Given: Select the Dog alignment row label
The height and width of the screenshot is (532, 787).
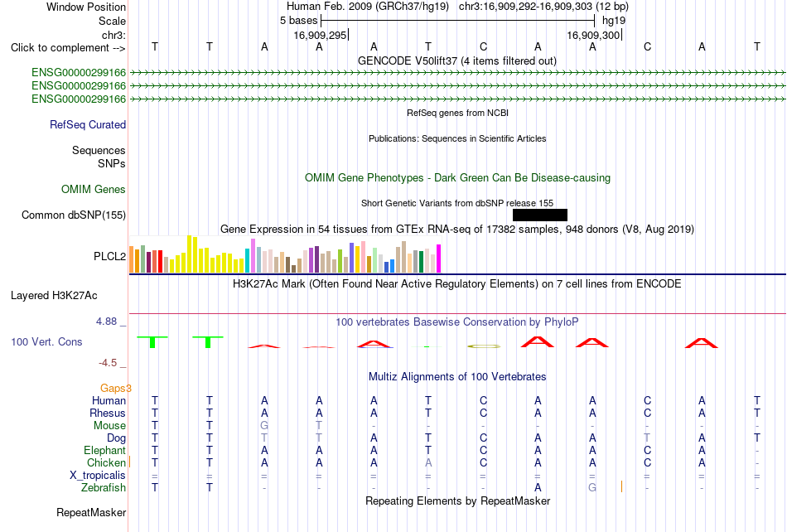Looking at the screenshot, I should coord(117,438).
